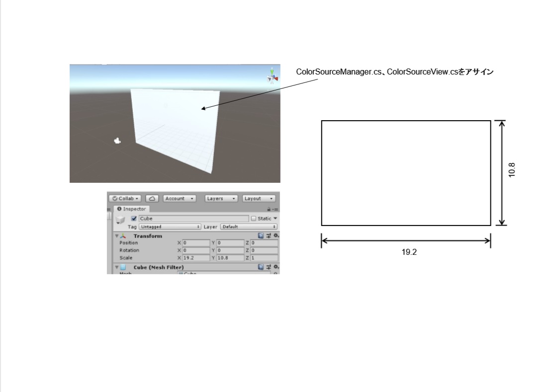558x392 pixels.
Task: Click the Position Z field
Action: [264, 243]
